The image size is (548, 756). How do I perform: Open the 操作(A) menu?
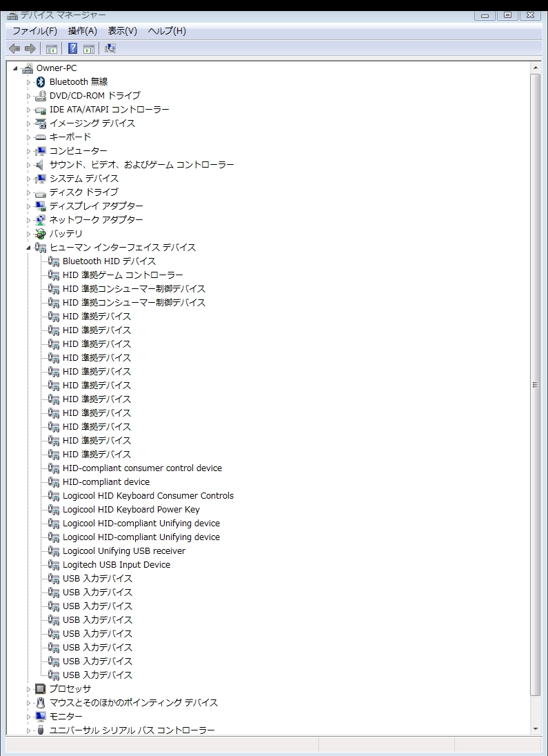click(83, 31)
